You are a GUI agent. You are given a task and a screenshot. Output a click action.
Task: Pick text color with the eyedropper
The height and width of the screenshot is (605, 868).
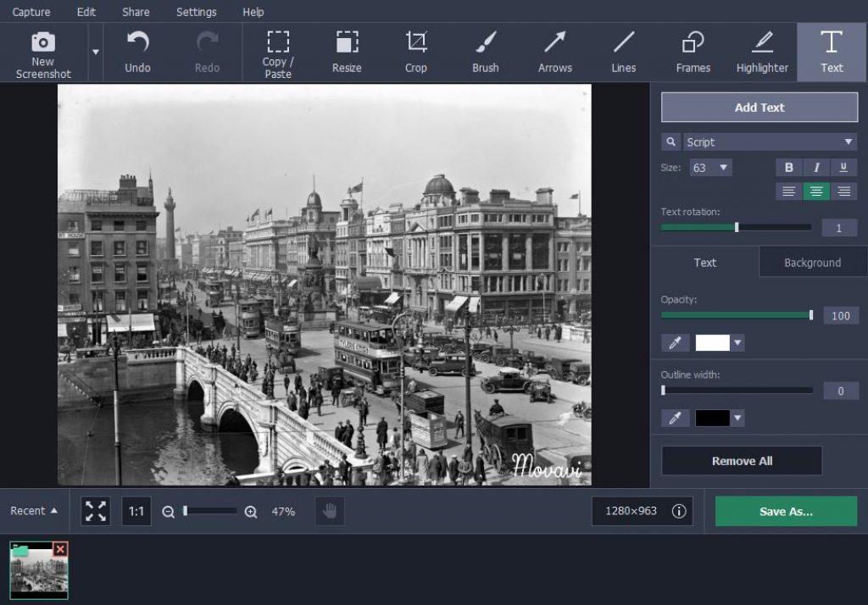pos(675,342)
